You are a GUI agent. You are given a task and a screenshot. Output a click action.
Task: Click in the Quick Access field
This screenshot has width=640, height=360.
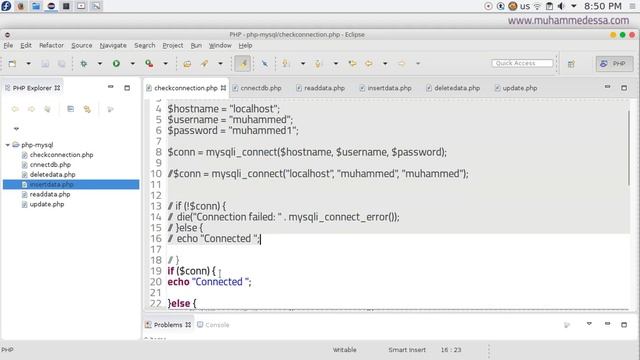tap(522, 63)
